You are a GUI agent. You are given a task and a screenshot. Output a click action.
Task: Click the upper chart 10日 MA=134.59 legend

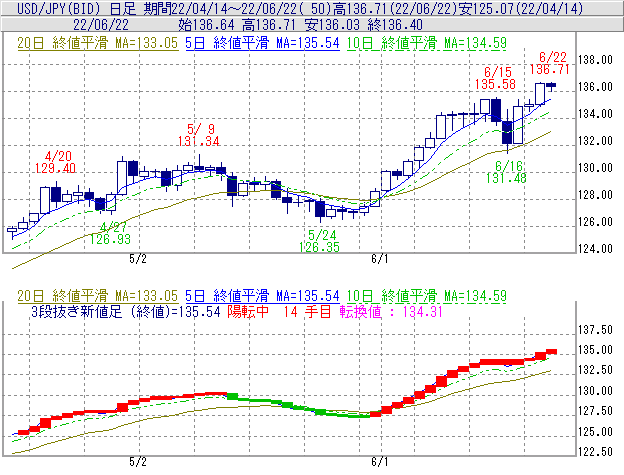click(x=427, y=43)
